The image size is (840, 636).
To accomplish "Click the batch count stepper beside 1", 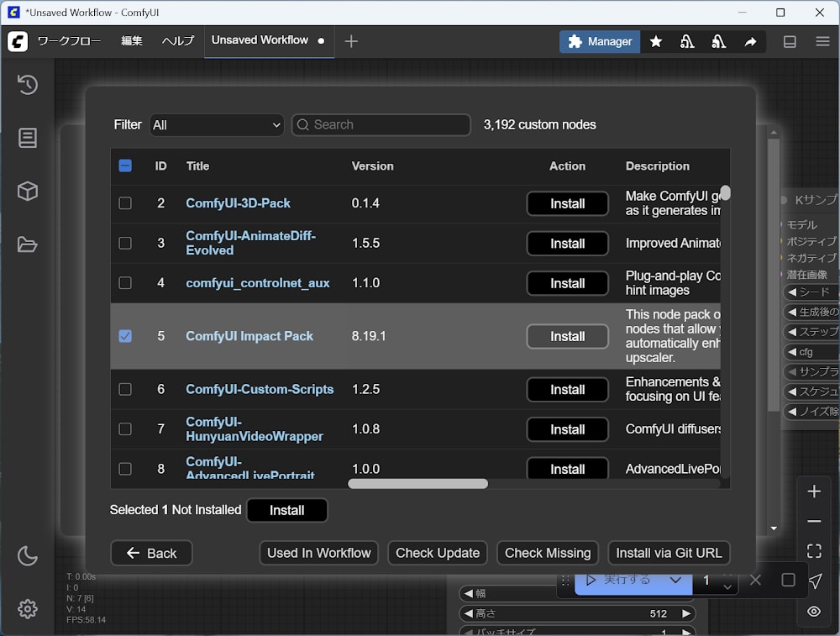I will (727, 581).
